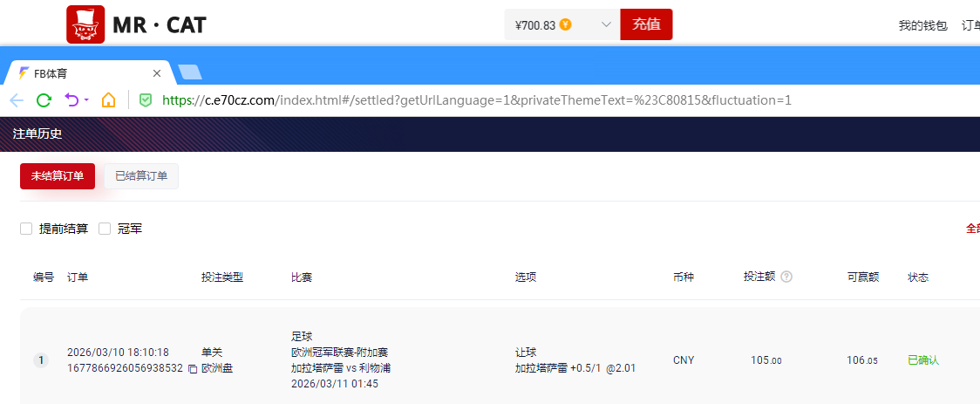Click the order date 2026/03/10 18:10:18
980x404 pixels.
(x=118, y=353)
